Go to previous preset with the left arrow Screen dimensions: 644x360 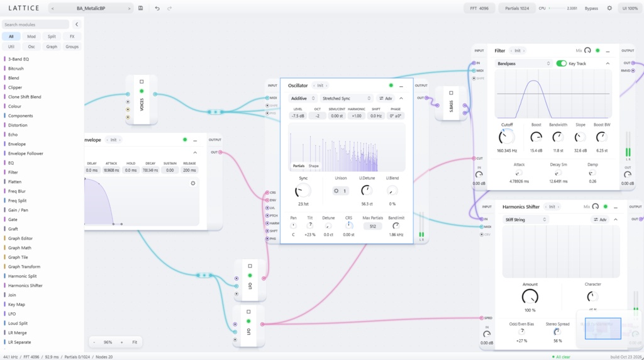pos(53,8)
